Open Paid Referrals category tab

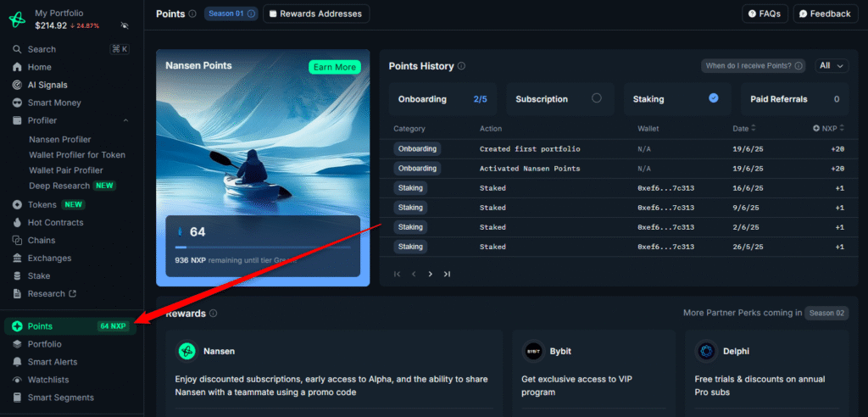[794, 99]
